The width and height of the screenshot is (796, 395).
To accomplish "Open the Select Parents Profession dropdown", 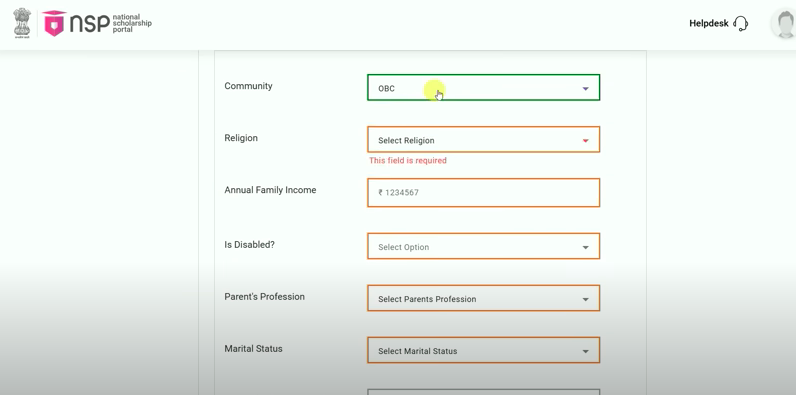I will pos(483,298).
